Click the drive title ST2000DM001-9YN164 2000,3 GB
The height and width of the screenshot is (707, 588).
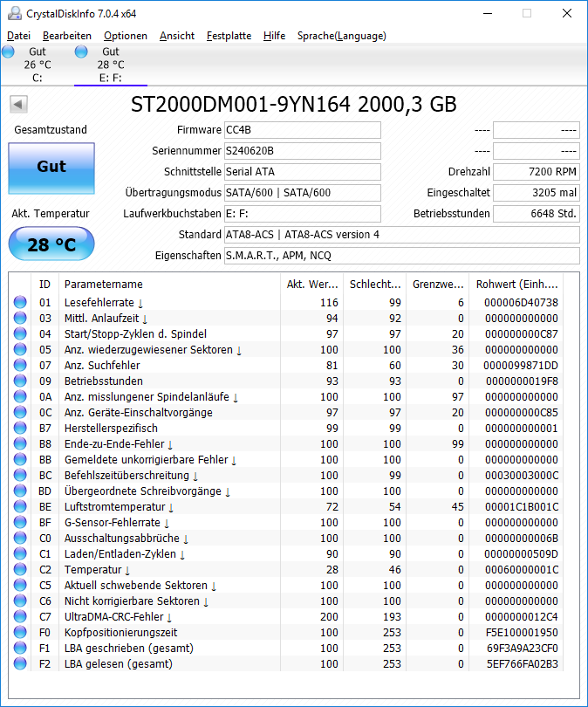pyautogui.click(x=294, y=104)
